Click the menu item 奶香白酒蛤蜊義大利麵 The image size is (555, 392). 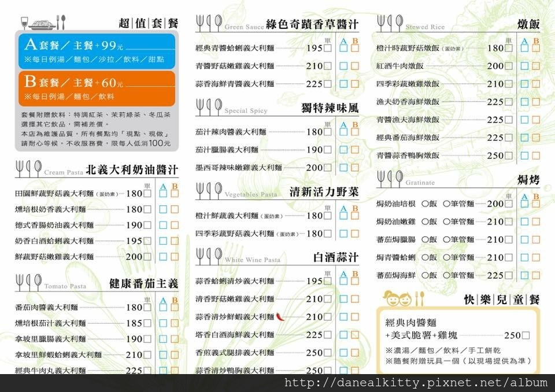coord(54,241)
